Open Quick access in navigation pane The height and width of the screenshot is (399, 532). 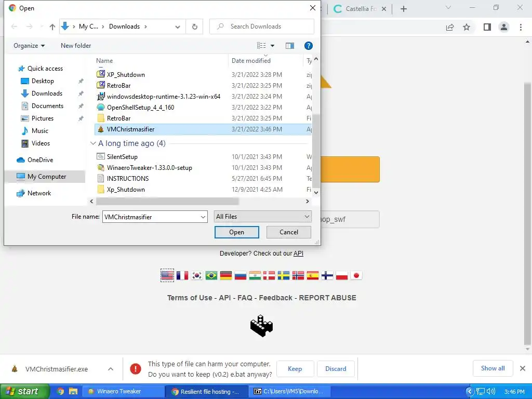pyautogui.click(x=45, y=69)
